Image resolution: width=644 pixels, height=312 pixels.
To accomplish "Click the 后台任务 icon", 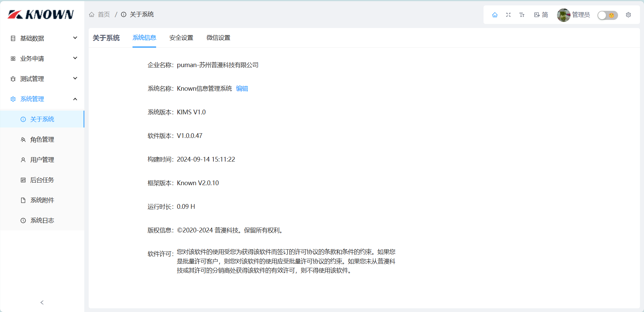I will click(x=23, y=180).
